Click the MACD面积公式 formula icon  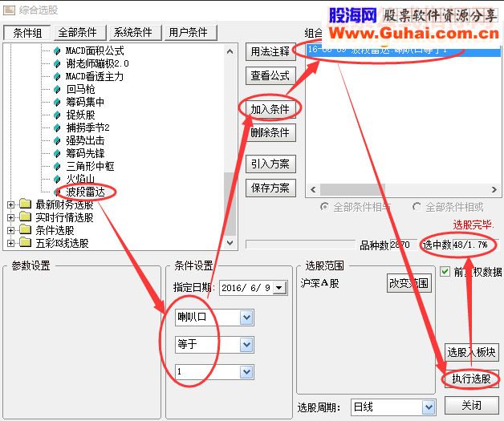click(x=57, y=51)
